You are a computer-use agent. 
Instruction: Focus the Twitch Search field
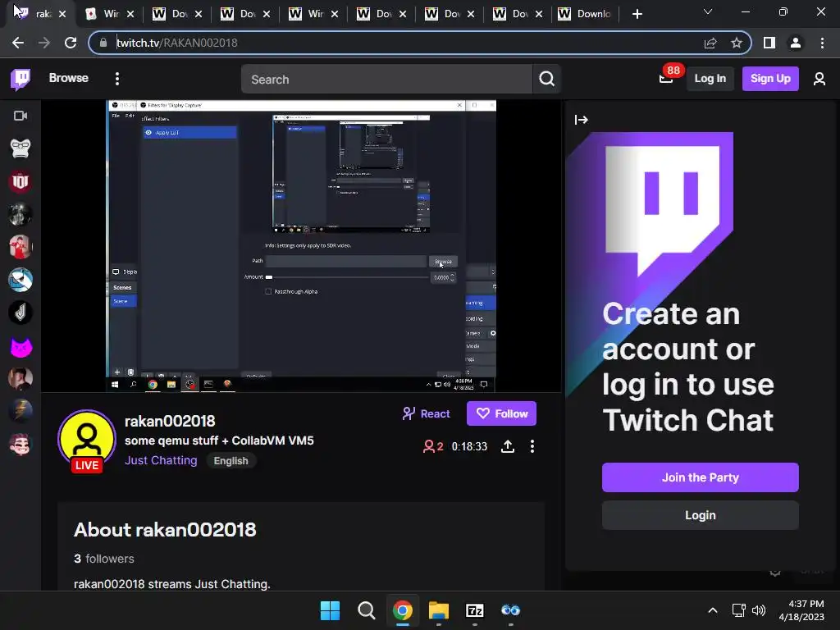point(387,80)
